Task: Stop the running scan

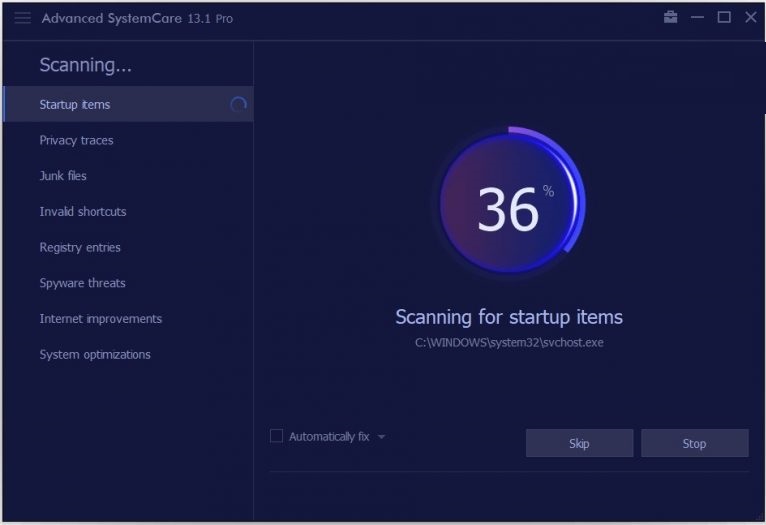Action: pyautogui.click(x=694, y=443)
